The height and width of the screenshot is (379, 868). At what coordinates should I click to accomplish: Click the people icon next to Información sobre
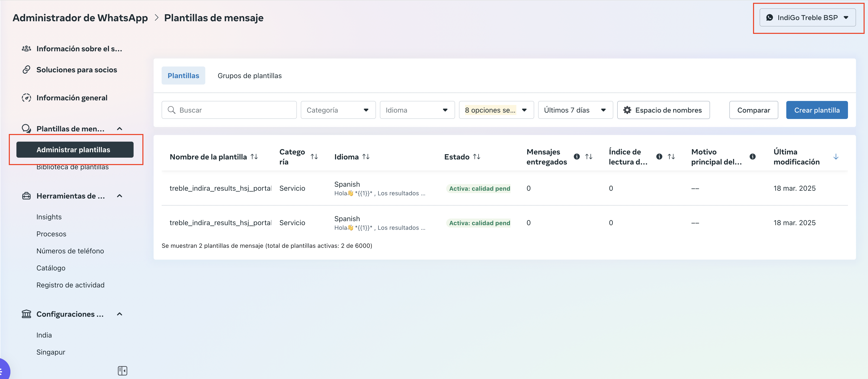(x=26, y=48)
